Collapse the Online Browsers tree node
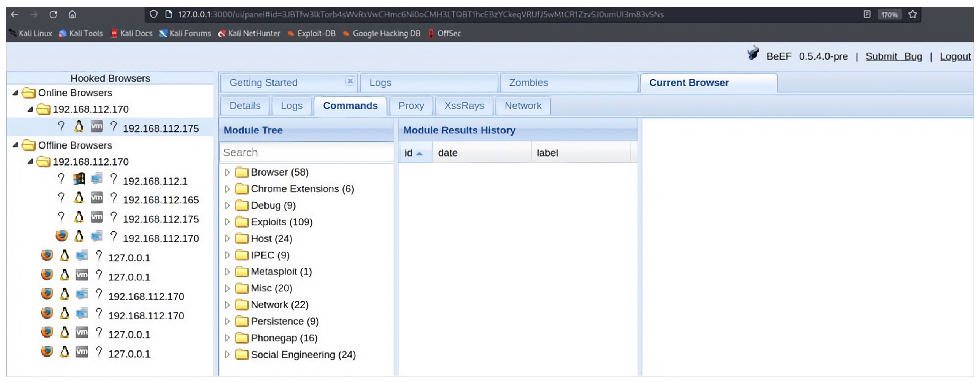 15,93
